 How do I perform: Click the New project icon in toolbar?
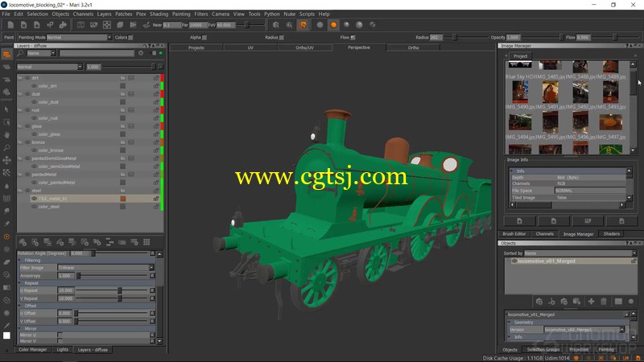coord(10,25)
